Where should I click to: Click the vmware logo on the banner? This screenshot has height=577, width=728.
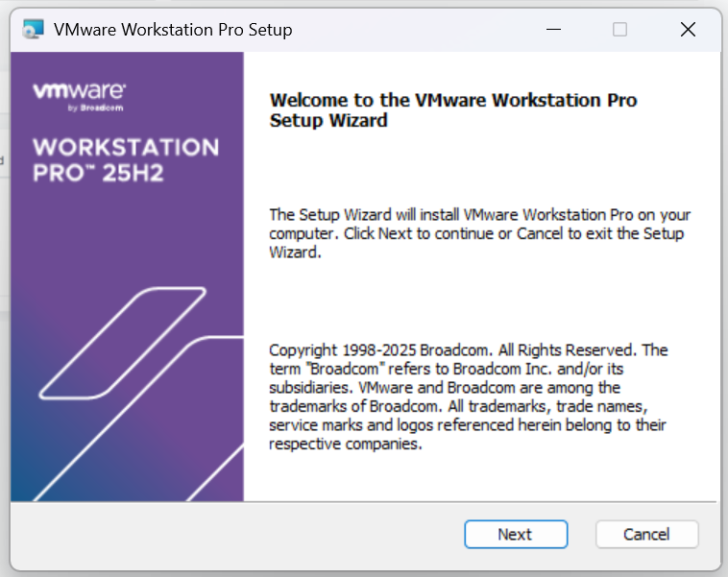(x=79, y=90)
